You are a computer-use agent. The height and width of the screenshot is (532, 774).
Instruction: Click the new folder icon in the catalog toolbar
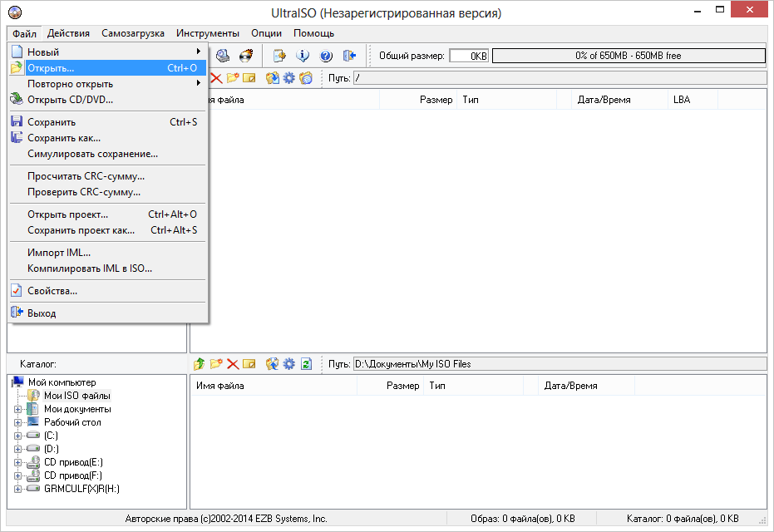[215, 364]
